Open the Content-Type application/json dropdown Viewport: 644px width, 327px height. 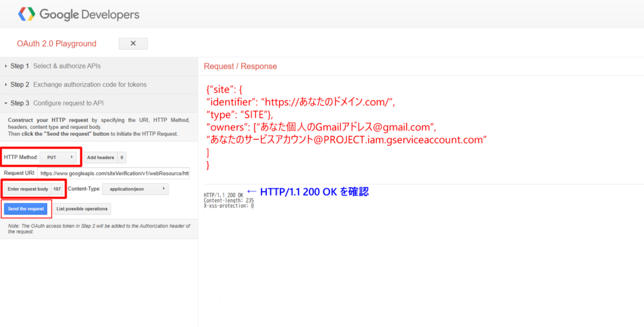pyautogui.click(x=135, y=189)
